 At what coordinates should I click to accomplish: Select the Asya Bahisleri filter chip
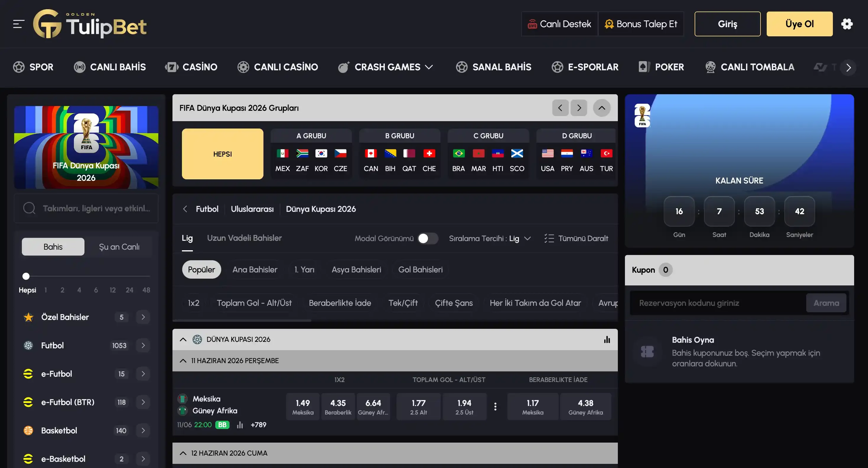pyautogui.click(x=356, y=270)
